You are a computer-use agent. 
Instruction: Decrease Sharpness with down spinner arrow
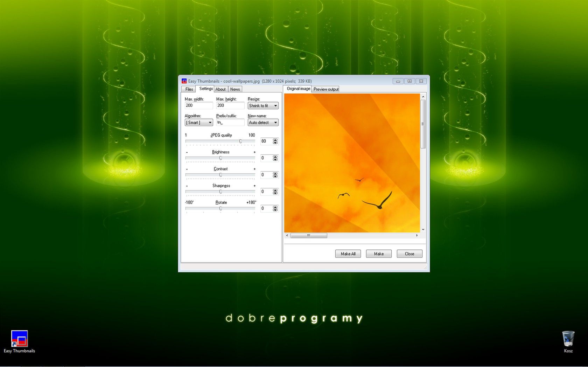click(x=275, y=193)
